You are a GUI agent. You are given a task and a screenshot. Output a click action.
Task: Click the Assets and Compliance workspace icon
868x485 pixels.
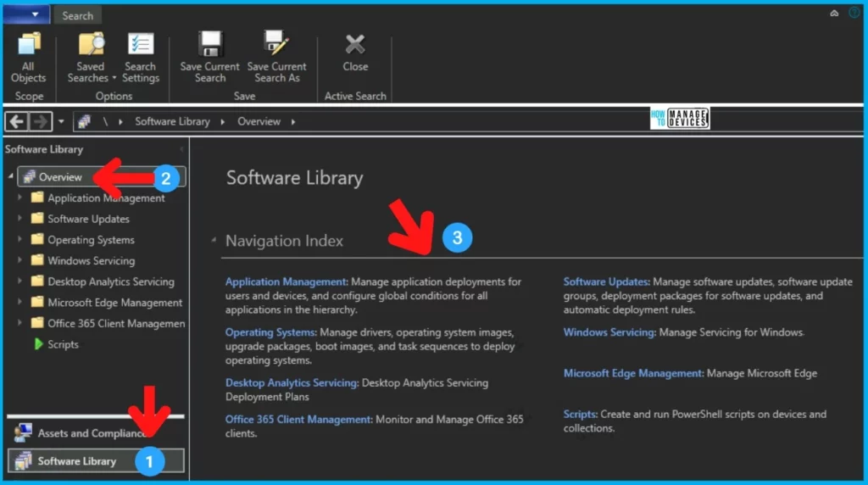tap(23, 432)
